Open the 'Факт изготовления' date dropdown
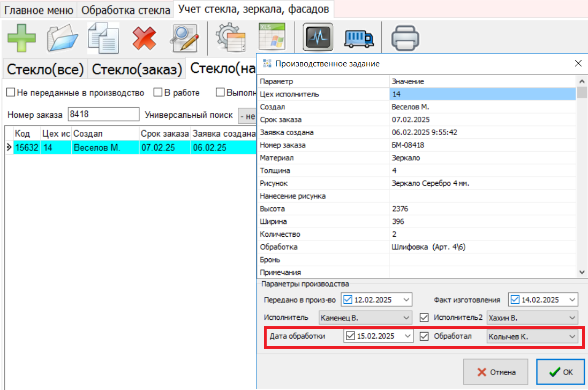588x390 pixels. [572, 299]
